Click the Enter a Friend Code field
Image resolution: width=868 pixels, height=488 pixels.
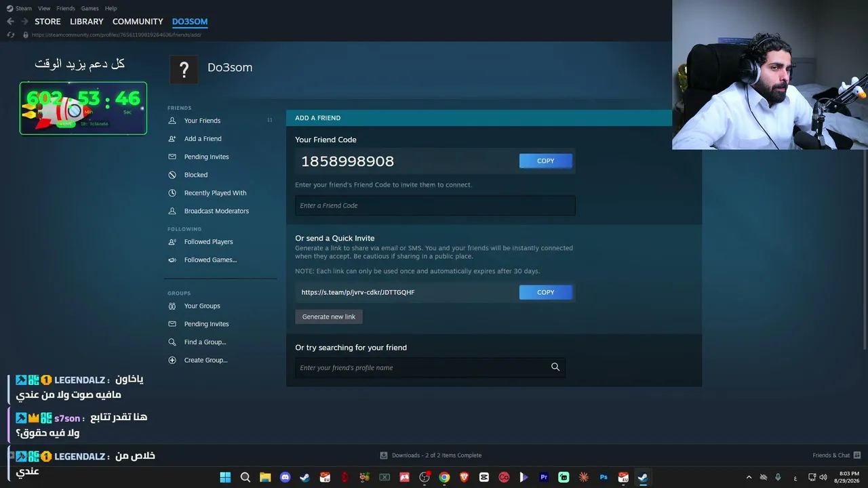(x=435, y=205)
